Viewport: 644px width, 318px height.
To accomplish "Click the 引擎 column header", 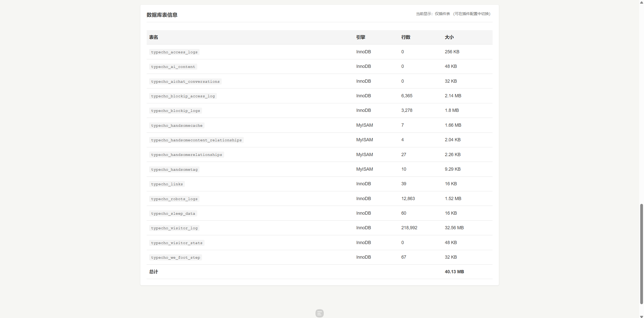I will pos(360,37).
